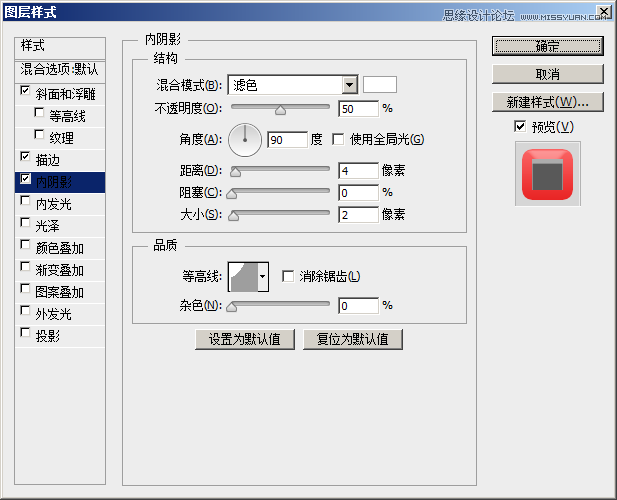This screenshot has width=617, height=500.
Task: Tick the 外发光 checkbox
Action: [x=25, y=311]
